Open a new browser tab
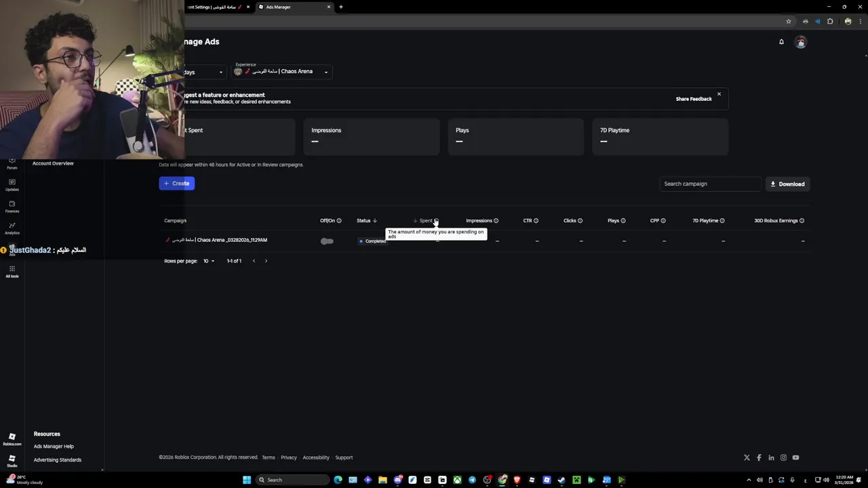868x488 pixels. (341, 7)
